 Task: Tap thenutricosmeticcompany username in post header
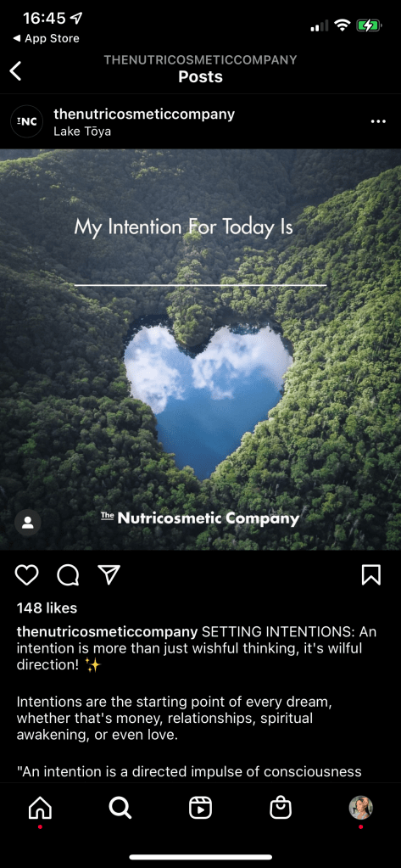click(x=144, y=114)
